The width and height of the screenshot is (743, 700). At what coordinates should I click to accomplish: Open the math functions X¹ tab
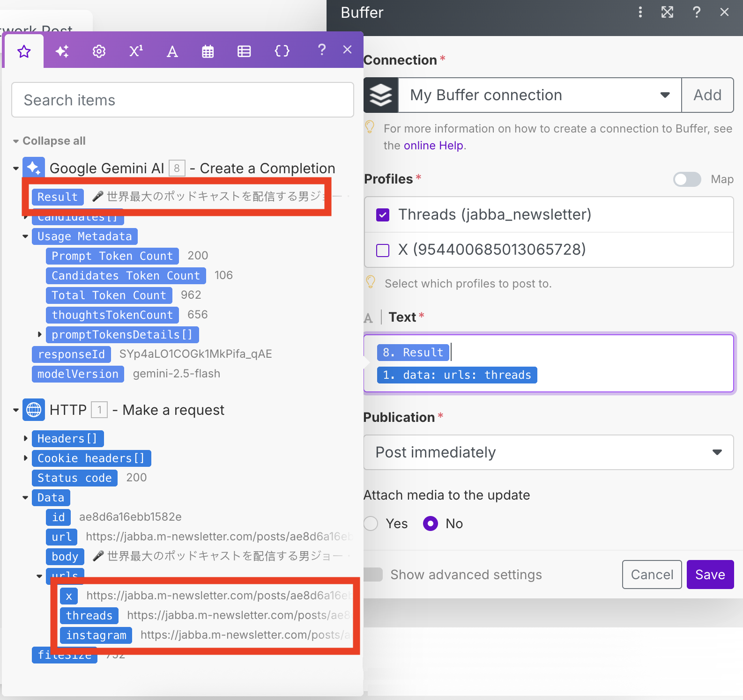click(136, 51)
